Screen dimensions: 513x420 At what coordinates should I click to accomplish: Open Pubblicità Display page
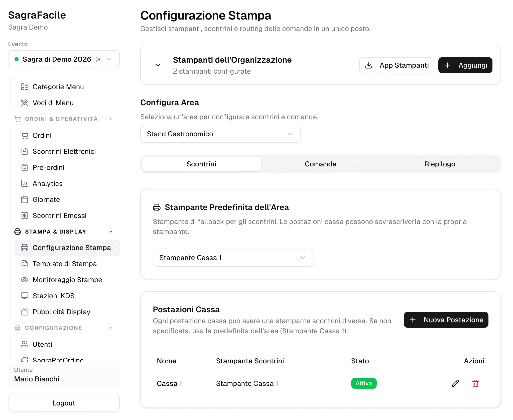[x=67, y=312]
